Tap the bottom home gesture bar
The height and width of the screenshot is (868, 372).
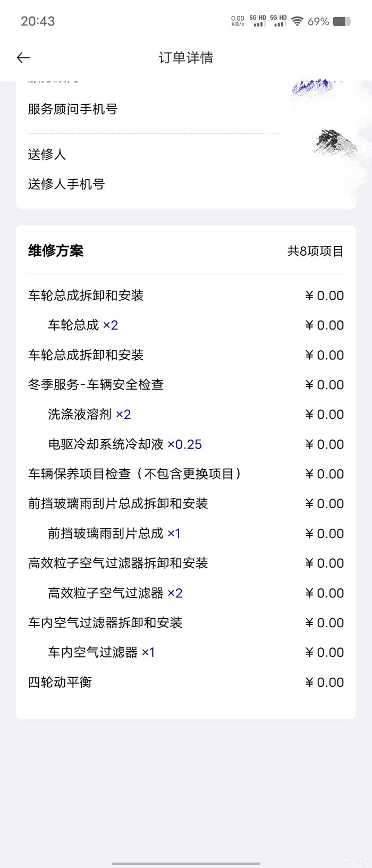(x=186, y=863)
